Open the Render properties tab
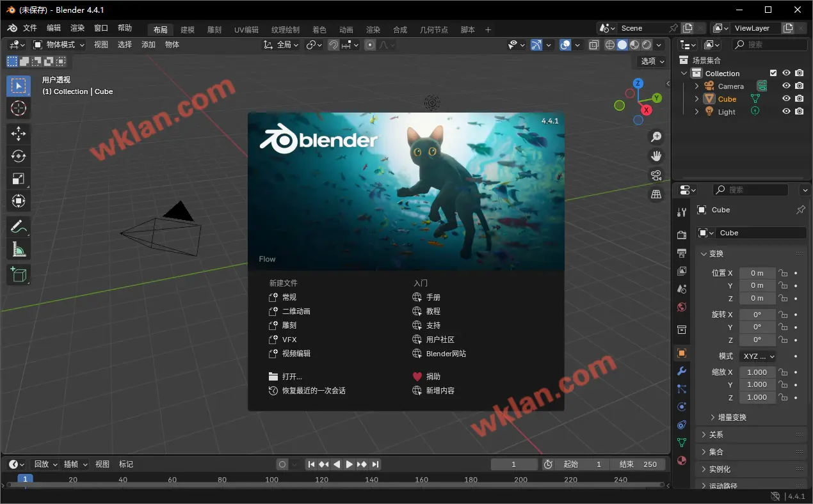Viewport: 813px width, 504px height. coord(682,235)
